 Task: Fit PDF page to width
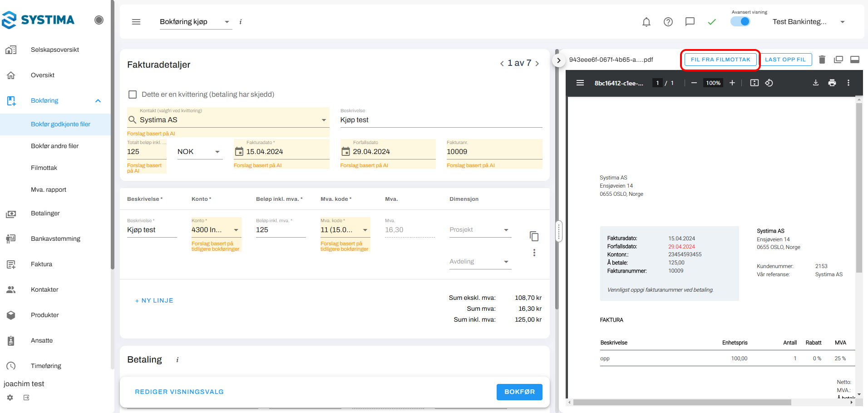coord(755,83)
